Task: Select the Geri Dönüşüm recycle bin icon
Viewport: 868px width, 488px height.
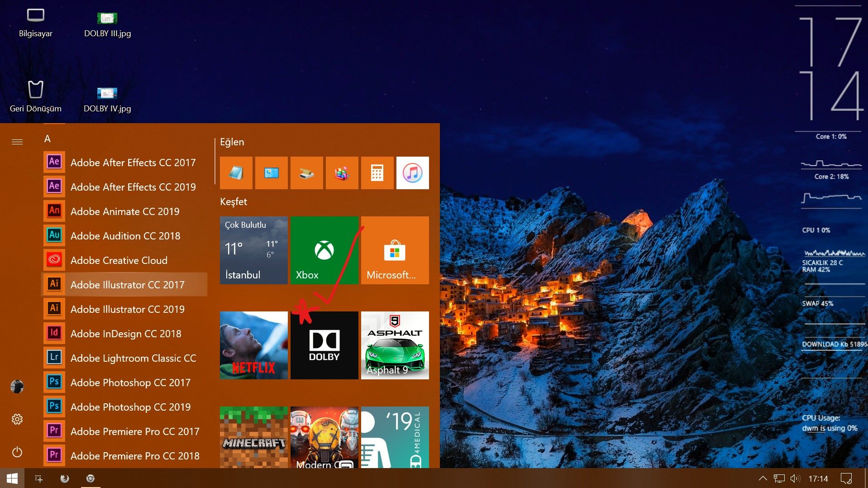Action: click(x=35, y=96)
